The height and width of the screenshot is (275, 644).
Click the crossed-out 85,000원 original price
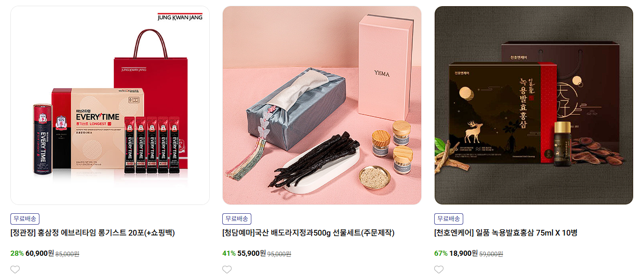(x=67, y=254)
